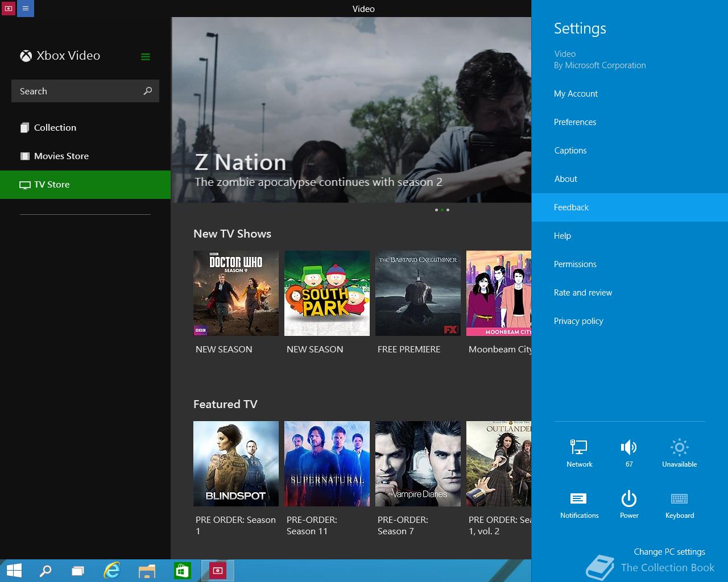Open the Keyboard icon
The width and height of the screenshot is (728, 582).
pos(680,498)
